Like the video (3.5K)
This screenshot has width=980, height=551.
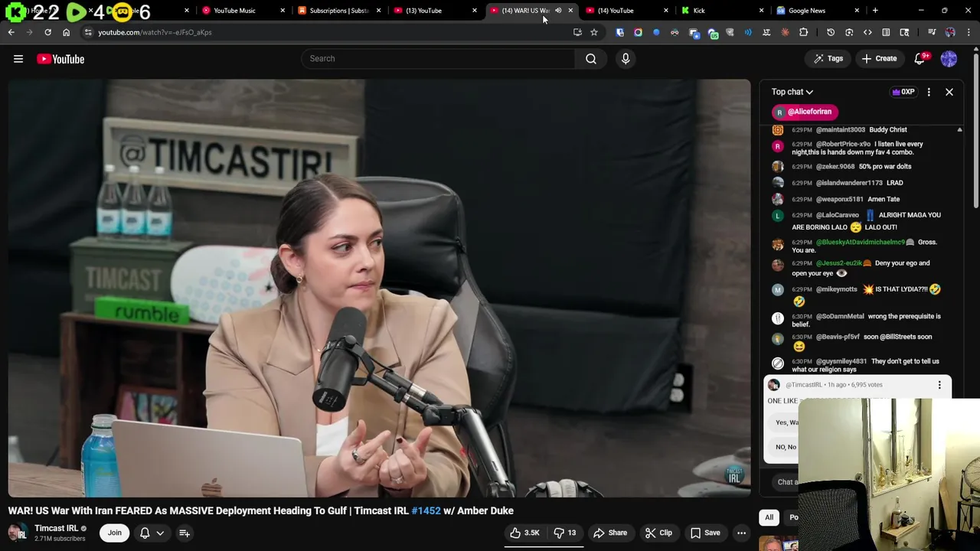525,533
